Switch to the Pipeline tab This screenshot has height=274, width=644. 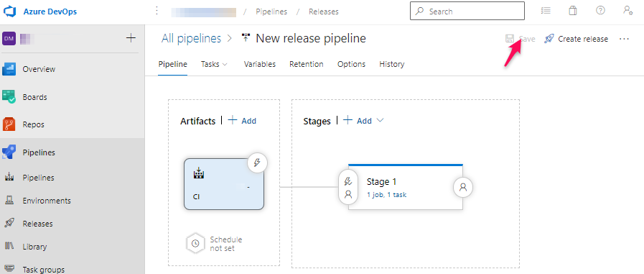click(x=172, y=64)
